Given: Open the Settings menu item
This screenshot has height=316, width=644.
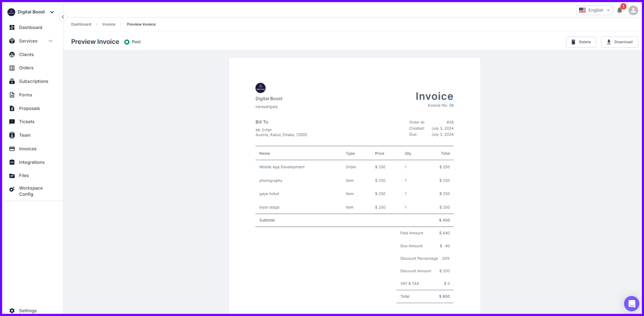Looking at the screenshot, I should (x=28, y=311).
